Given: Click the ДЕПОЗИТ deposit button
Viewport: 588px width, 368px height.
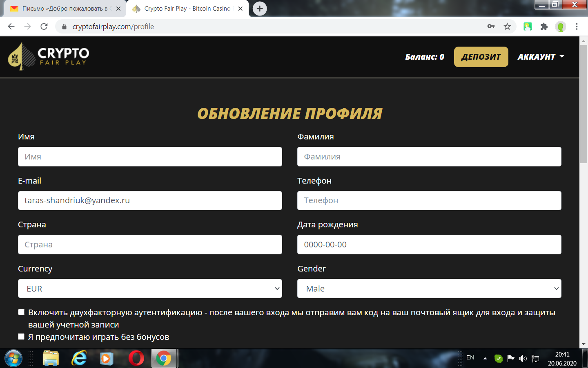Looking at the screenshot, I should [x=481, y=57].
